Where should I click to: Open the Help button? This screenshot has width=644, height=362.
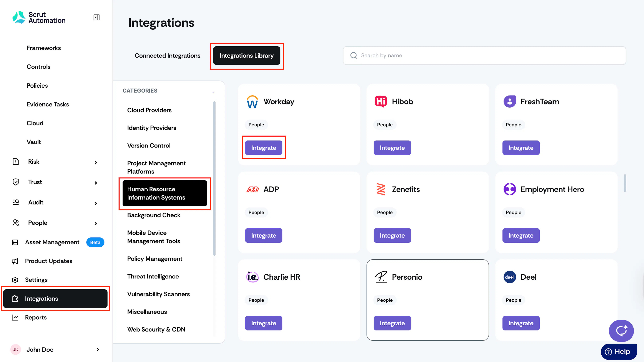pos(619,351)
